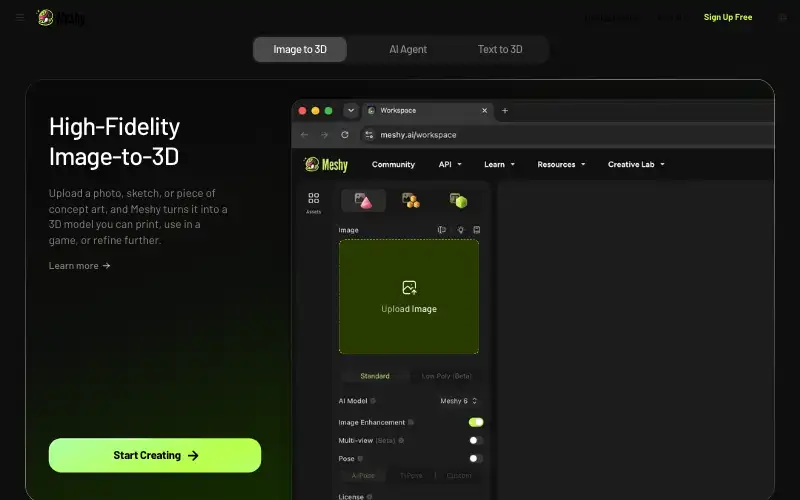
Task: Open a new browser tab with the plus
Action: click(x=505, y=111)
